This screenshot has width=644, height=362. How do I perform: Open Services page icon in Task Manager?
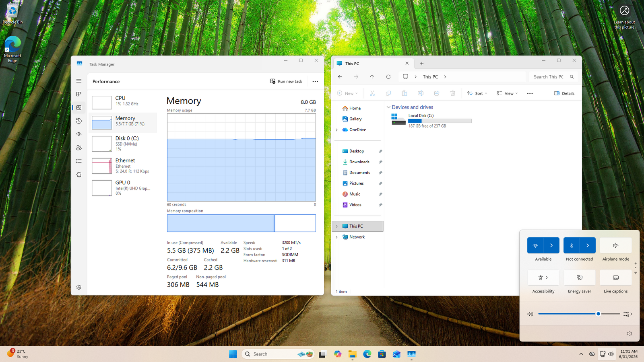click(79, 175)
